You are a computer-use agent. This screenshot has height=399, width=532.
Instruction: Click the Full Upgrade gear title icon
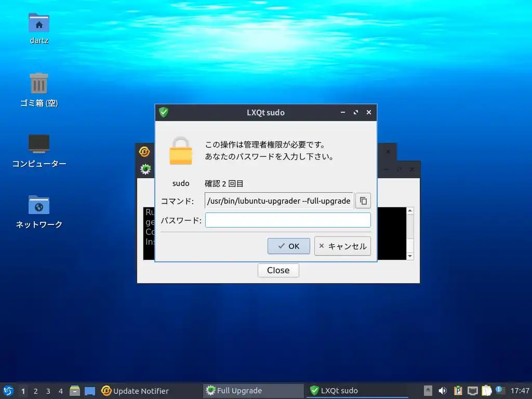click(145, 169)
